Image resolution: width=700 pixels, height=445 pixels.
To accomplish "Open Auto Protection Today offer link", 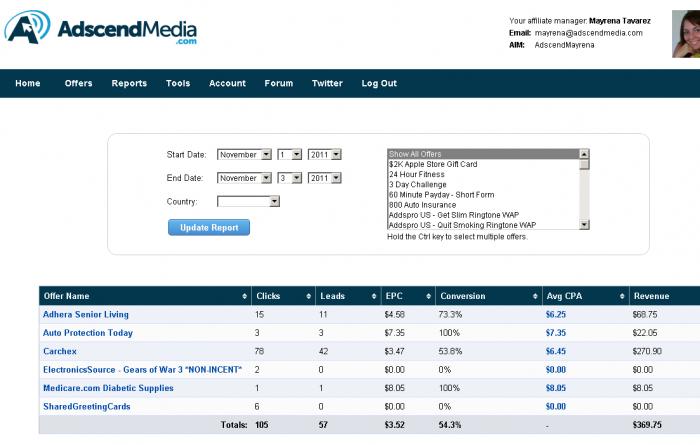I will pos(88,333).
